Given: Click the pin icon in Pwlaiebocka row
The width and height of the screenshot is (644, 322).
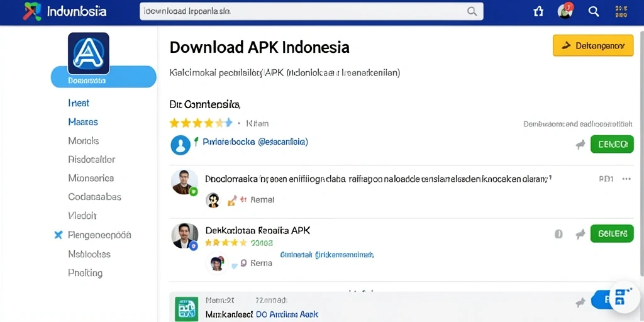Looking at the screenshot, I should click(580, 144).
